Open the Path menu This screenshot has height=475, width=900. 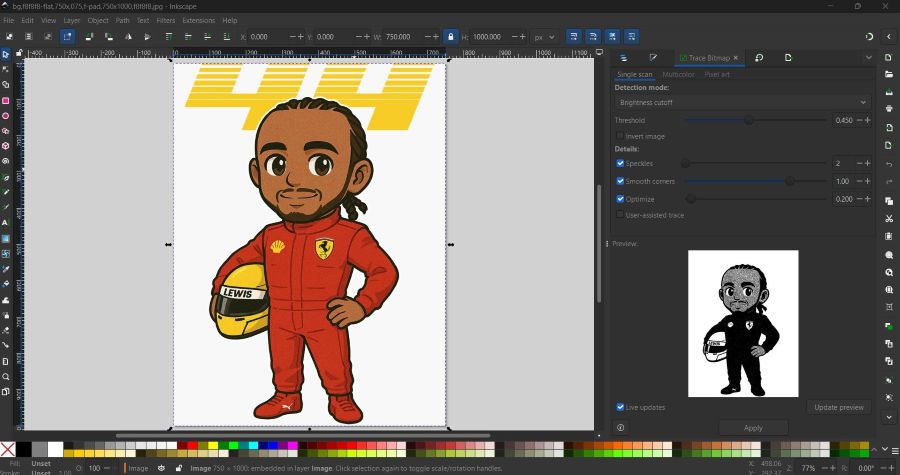(x=122, y=20)
